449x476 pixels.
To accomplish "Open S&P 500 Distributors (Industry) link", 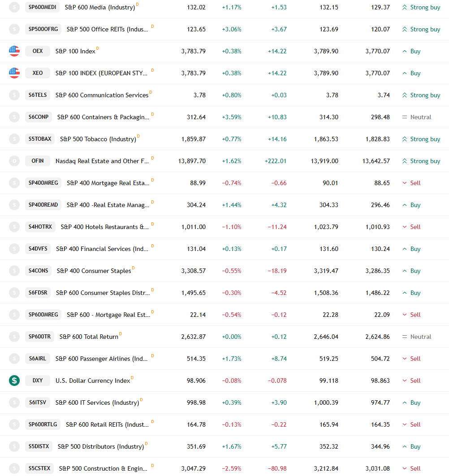I will 101,446.
